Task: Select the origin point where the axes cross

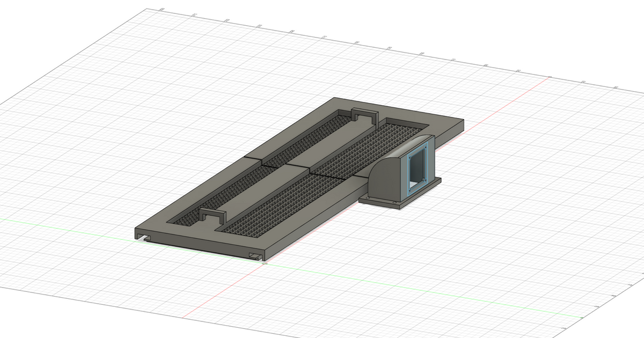Action: pyautogui.click(x=264, y=262)
